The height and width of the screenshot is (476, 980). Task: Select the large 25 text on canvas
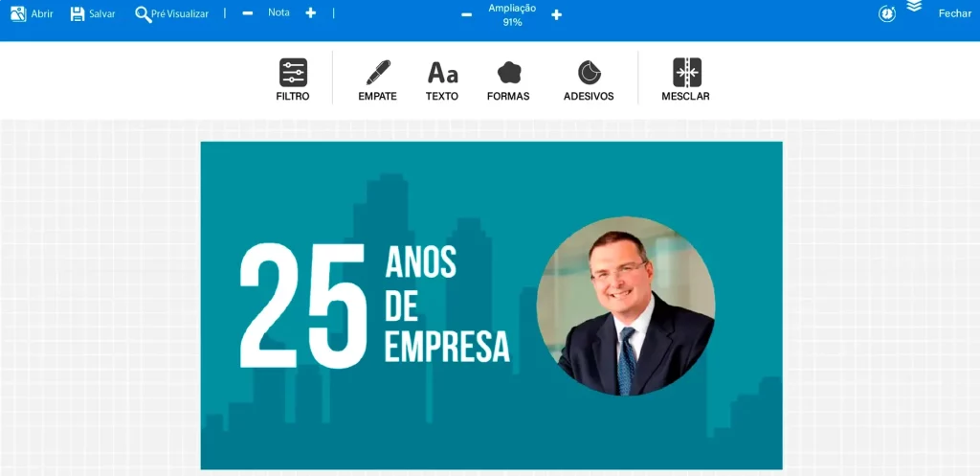point(303,306)
